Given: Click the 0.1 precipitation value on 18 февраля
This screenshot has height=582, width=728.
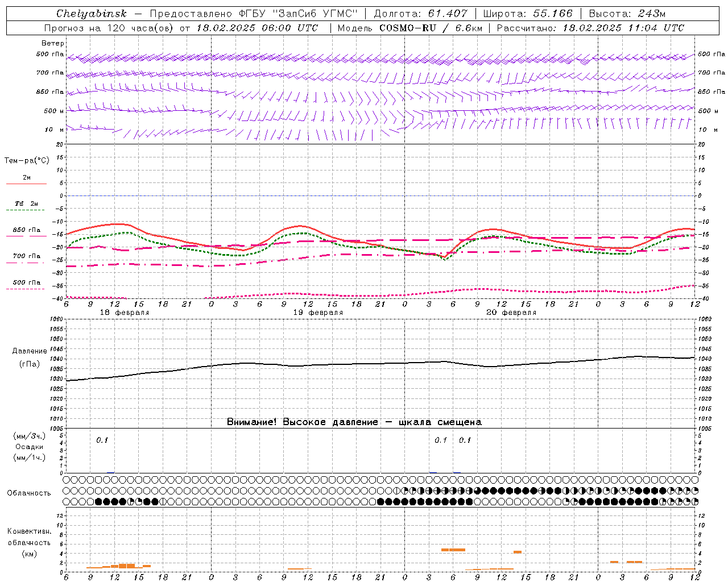Looking at the screenshot, I should (x=102, y=440).
